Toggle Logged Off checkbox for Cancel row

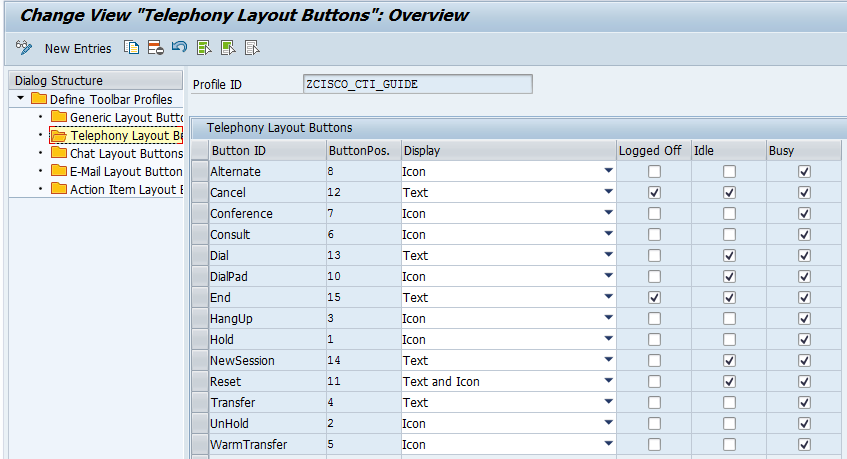point(654,192)
